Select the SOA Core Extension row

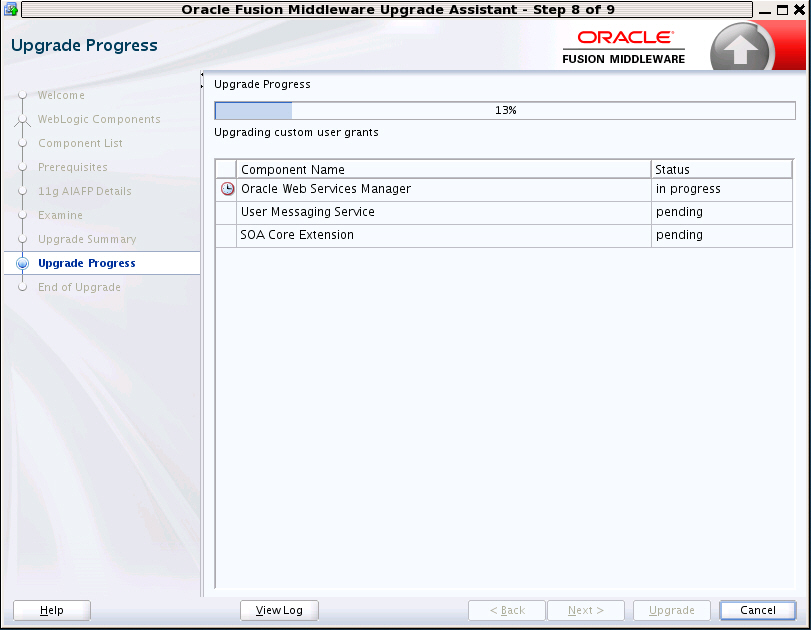504,235
